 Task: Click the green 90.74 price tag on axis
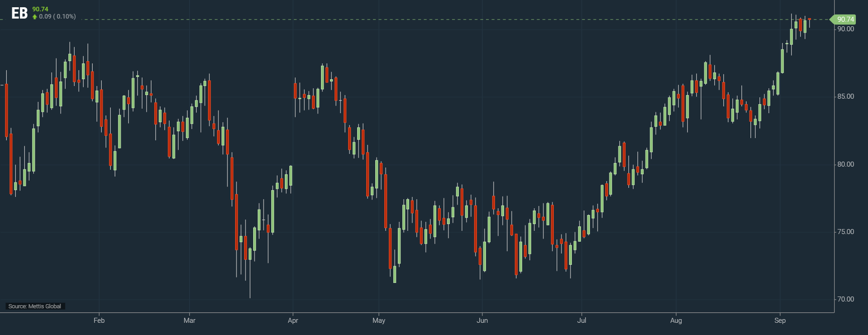tap(844, 19)
